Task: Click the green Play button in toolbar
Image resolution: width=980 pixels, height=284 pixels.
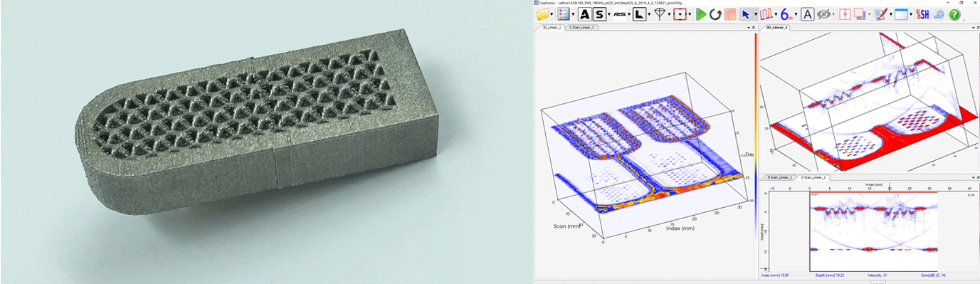Action: coord(701,14)
